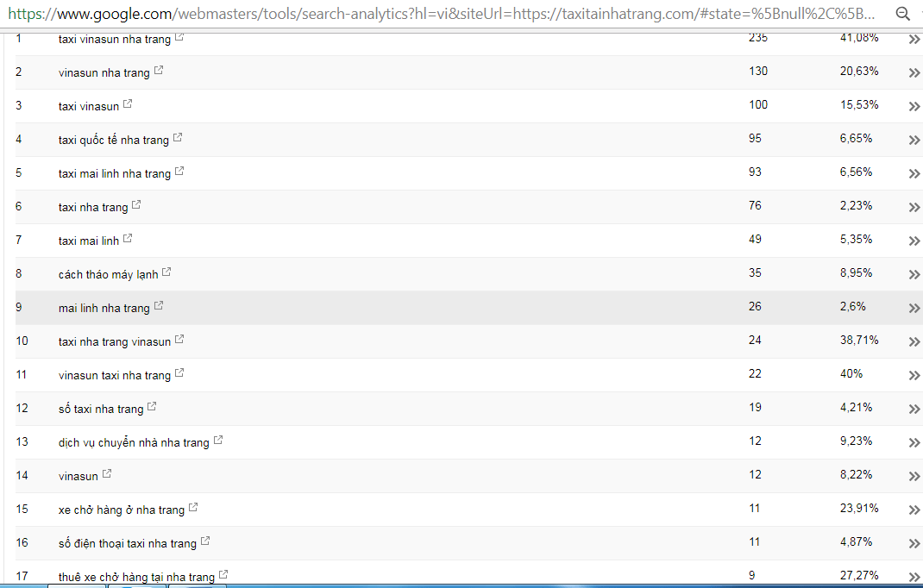Viewport: 923px width, 588px height.
Task: Click external link icon for 'xe chở hàng ở nha trang'
Action: (193, 507)
